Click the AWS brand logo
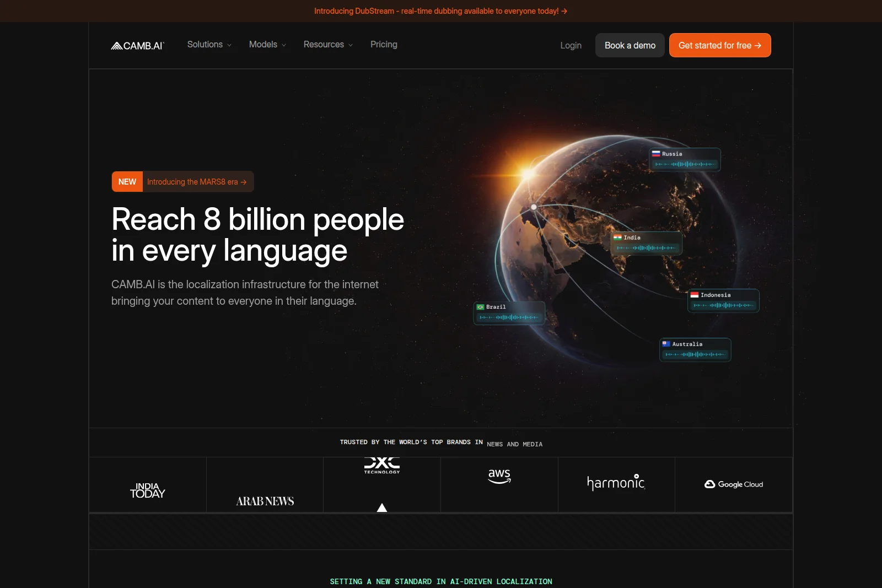The height and width of the screenshot is (588, 882). (499, 477)
